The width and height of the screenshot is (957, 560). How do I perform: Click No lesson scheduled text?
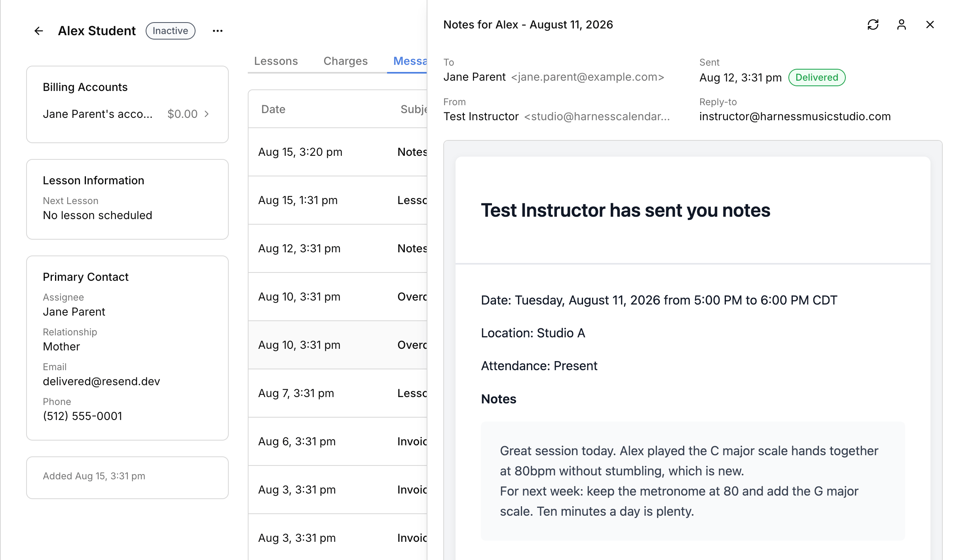coord(97,215)
